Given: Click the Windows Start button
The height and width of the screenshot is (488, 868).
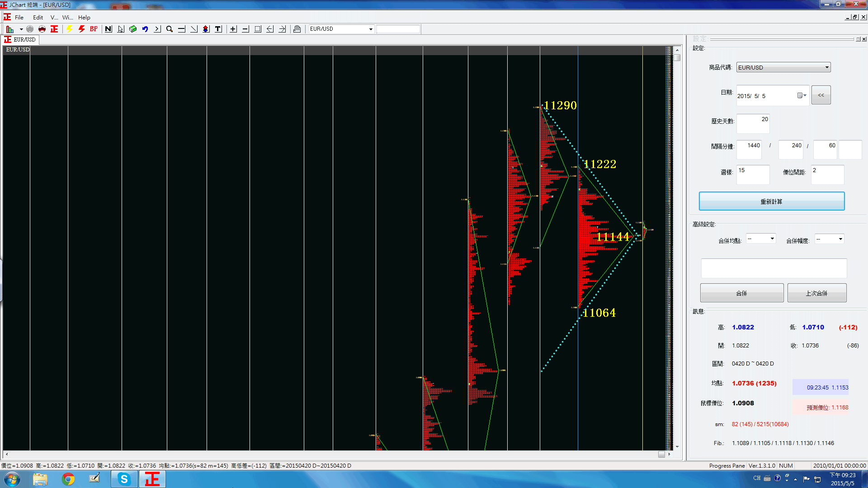Looking at the screenshot, I should click(12, 479).
